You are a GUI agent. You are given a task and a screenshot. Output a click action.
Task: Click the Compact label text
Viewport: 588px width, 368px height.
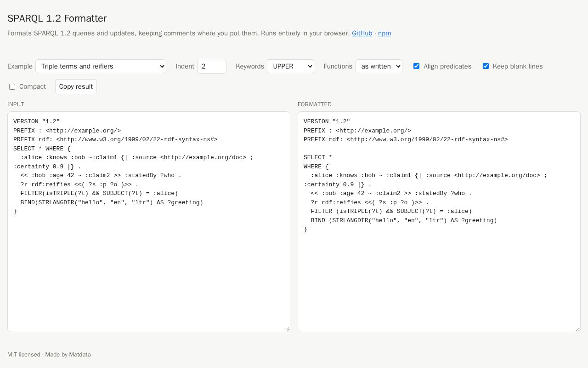pyautogui.click(x=33, y=86)
